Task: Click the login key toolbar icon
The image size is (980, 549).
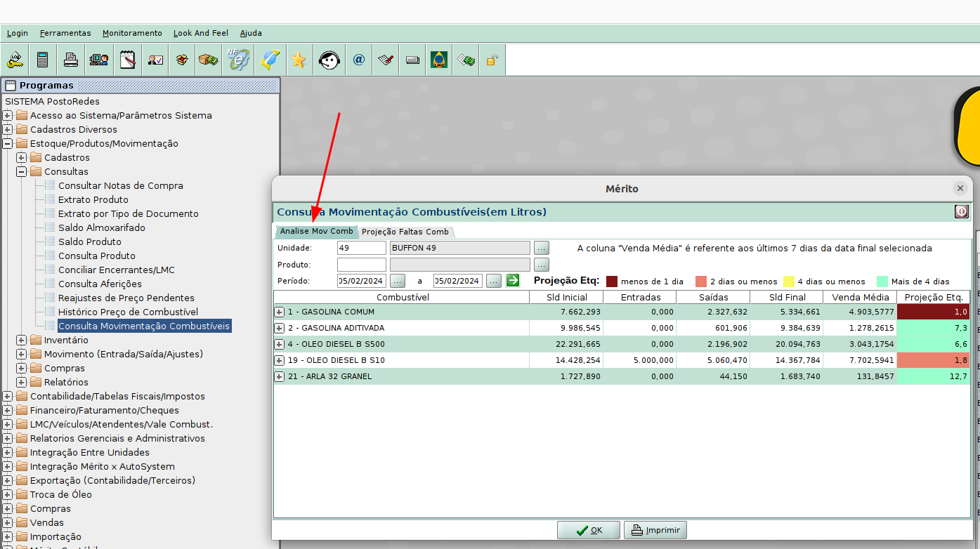Action: [15, 60]
